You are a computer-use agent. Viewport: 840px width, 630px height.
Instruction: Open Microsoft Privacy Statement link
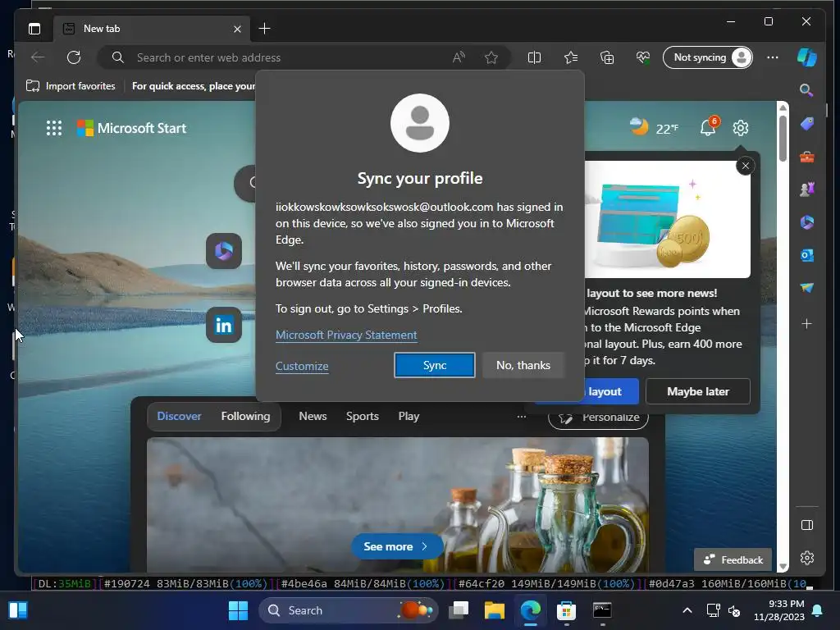pos(346,335)
